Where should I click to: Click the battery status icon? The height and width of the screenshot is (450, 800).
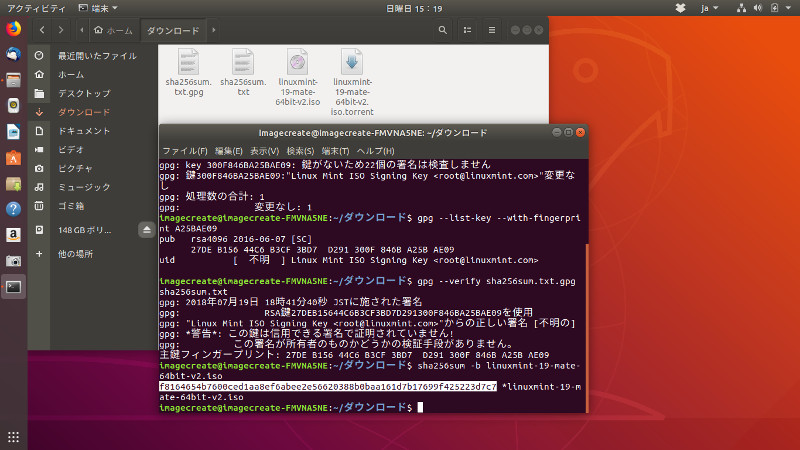click(x=774, y=8)
